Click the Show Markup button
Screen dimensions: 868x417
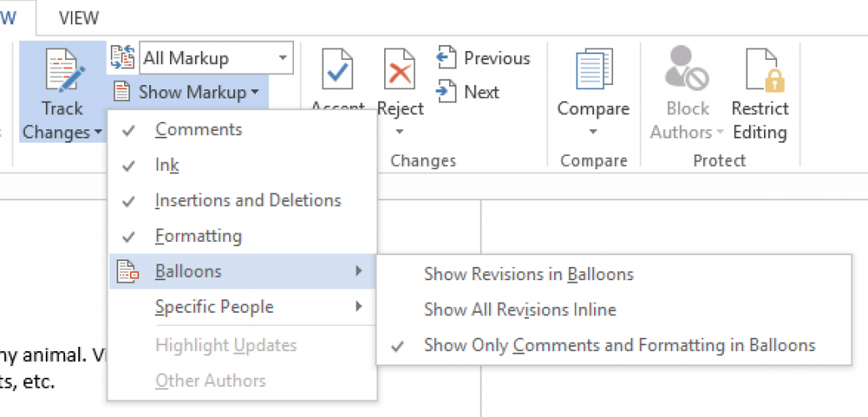click(x=192, y=92)
